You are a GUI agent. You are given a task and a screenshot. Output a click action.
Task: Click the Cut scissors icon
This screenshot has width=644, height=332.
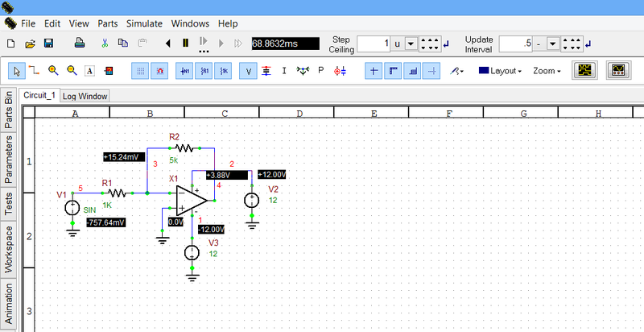[x=105, y=43]
